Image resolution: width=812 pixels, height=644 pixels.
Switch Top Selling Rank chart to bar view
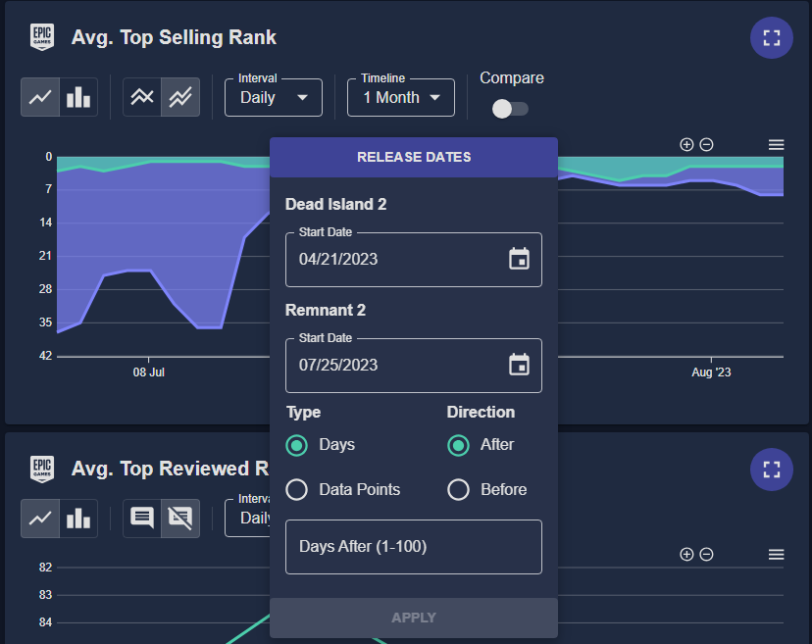pos(78,97)
